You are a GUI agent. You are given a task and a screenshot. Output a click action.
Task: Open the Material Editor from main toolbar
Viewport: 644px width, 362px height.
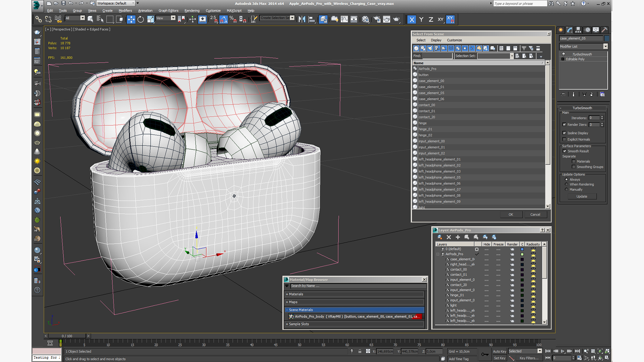pos(366,19)
